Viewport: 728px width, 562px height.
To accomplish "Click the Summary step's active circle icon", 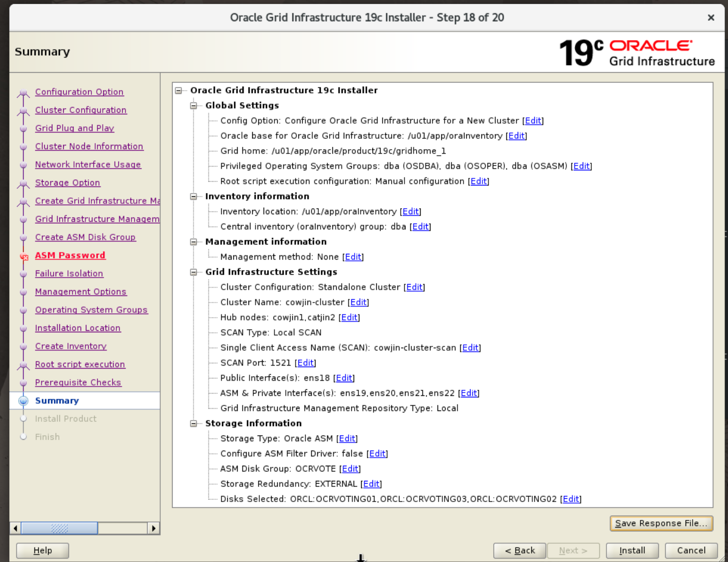I will [x=23, y=401].
